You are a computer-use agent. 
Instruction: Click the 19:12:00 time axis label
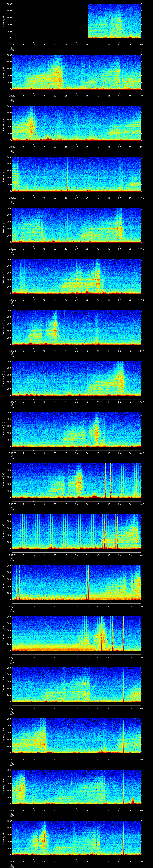12,198
